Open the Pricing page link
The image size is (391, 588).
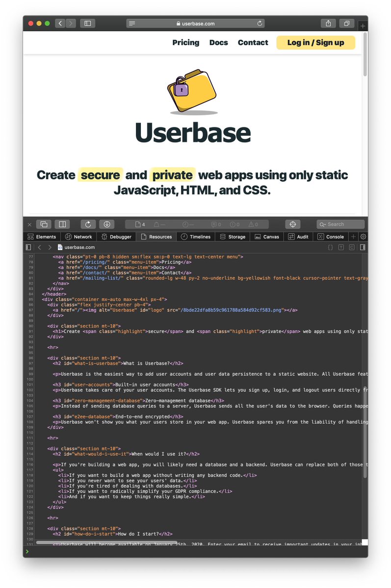coord(186,43)
